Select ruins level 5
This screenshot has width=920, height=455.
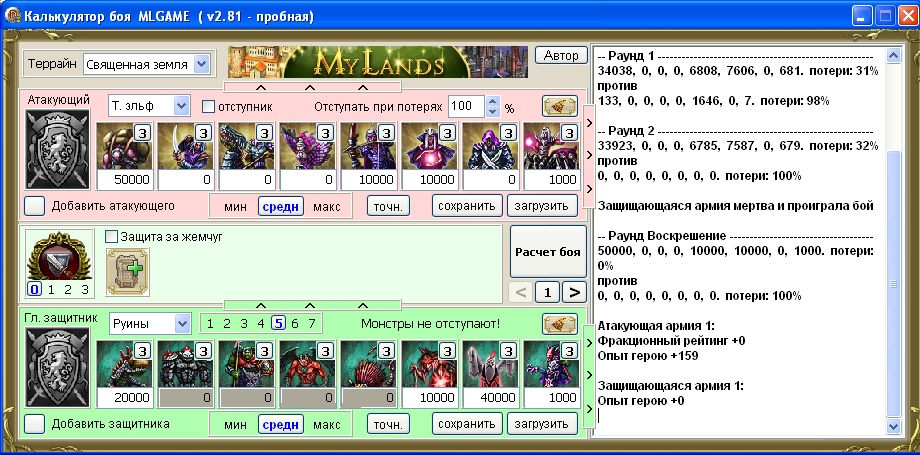pos(279,323)
